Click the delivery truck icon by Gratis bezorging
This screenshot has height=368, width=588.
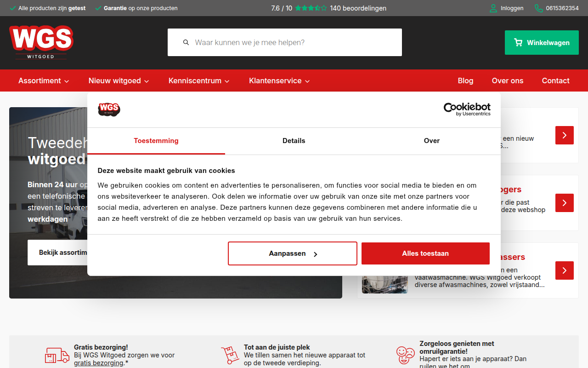tap(57, 356)
